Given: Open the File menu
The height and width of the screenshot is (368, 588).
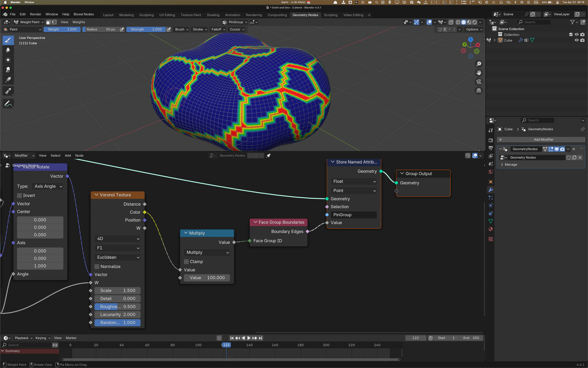Looking at the screenshot, I should tap(13, 14).
